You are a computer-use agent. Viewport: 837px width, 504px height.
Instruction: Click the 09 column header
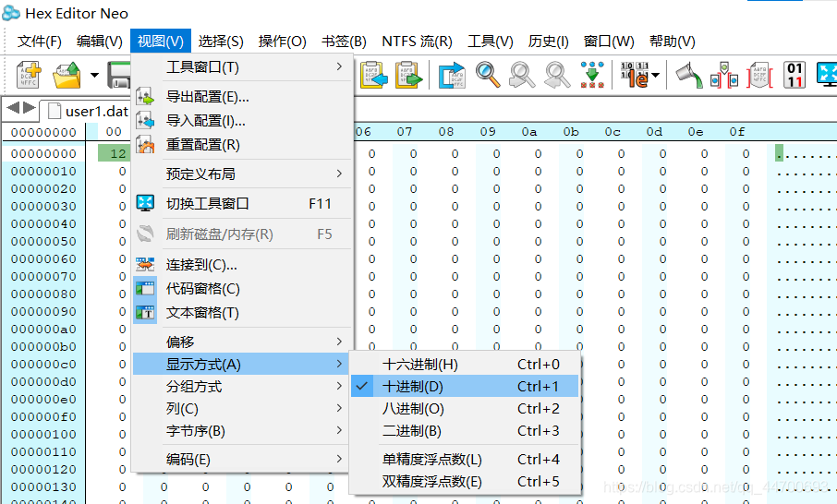pyautogui.click(x=488, y=132)
